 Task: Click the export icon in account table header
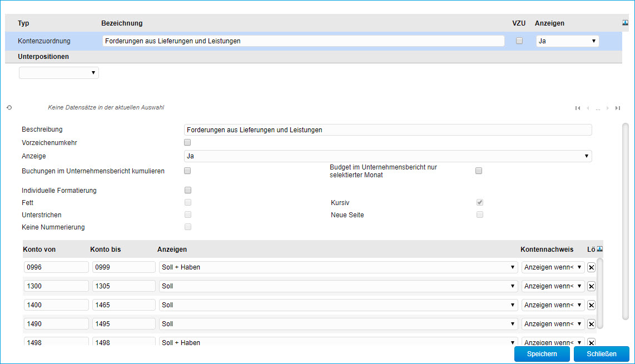(600, 249)
